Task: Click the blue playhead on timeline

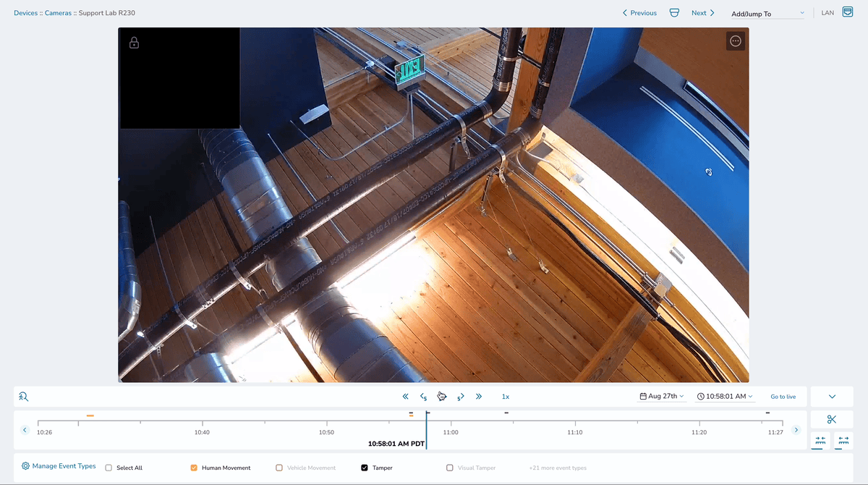Action: click(x=427, y=429)
